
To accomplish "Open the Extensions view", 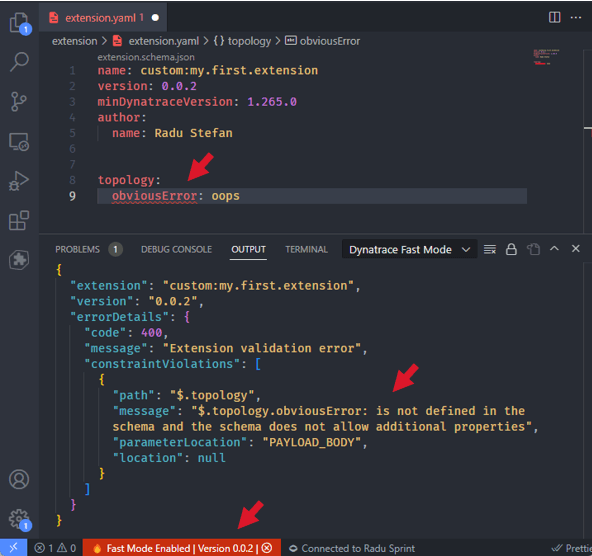I will tap(19, 220).
